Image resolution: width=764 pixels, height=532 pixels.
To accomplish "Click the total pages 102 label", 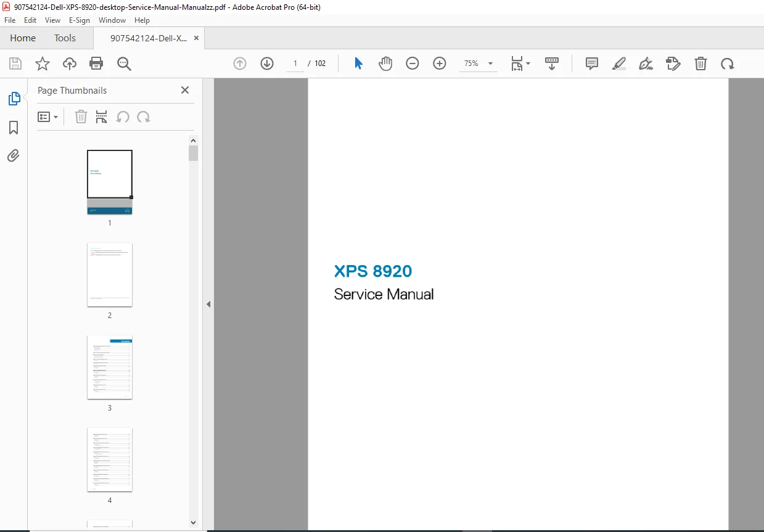I will point(320,63).
